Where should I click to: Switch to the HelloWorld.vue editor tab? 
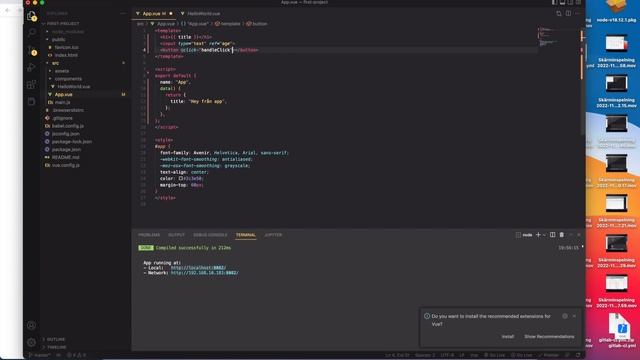pos(203,13)
